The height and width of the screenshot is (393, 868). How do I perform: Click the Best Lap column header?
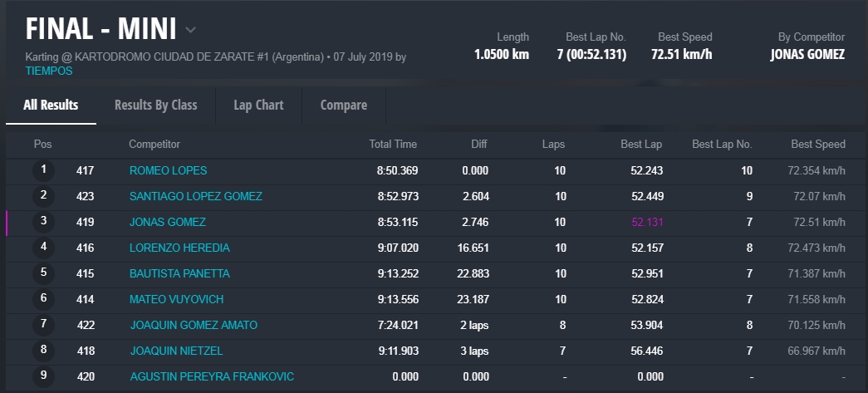coord(641,144)
